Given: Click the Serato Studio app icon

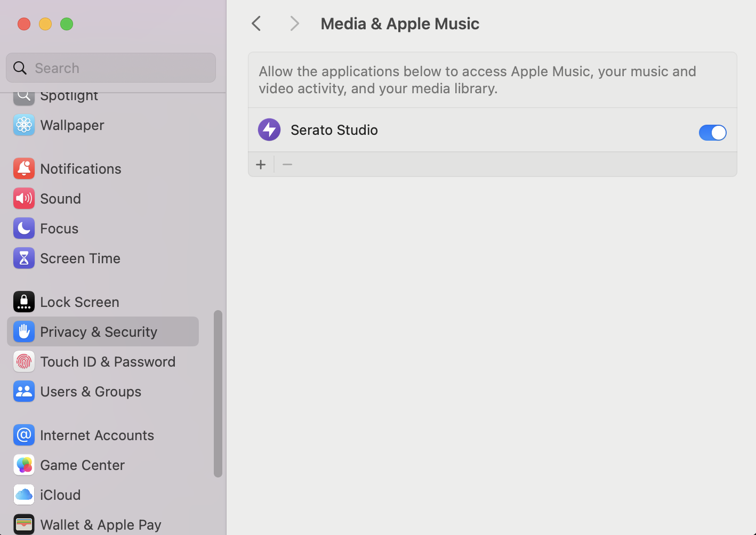Looking at the screenshot, I should click(269, 129).
